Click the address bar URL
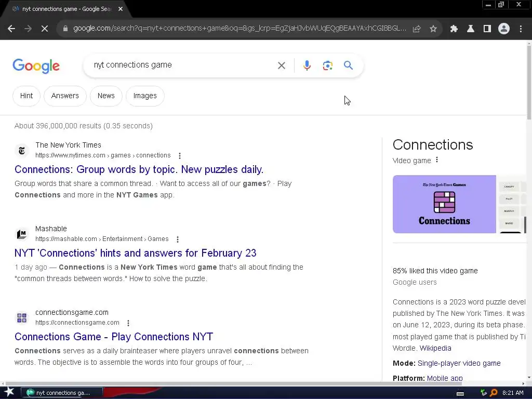Image resolution: width=532 pixels, height=399 pixels. 240,29
